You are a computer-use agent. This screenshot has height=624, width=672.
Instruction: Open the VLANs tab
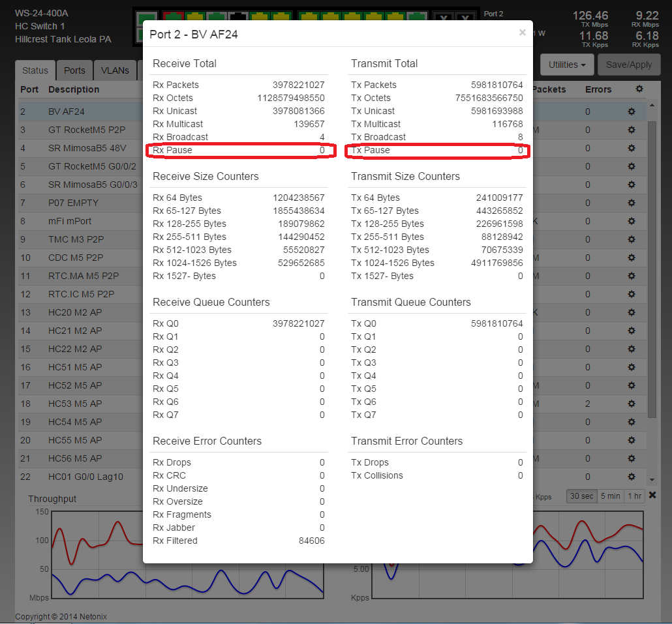pos(114,70)
